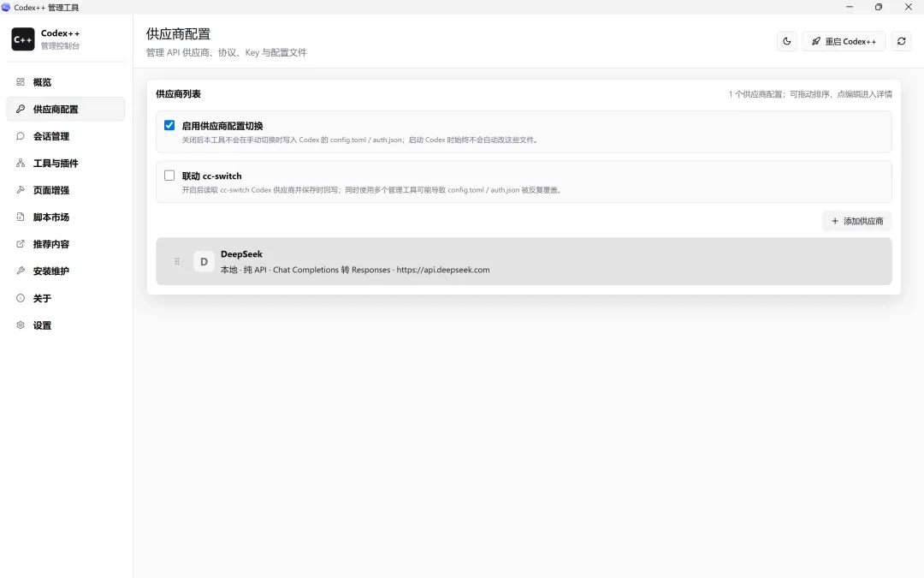Screen dimensions: 924x578
Task: Click the 联动 cc-switch label text
Action: (211, 176)
